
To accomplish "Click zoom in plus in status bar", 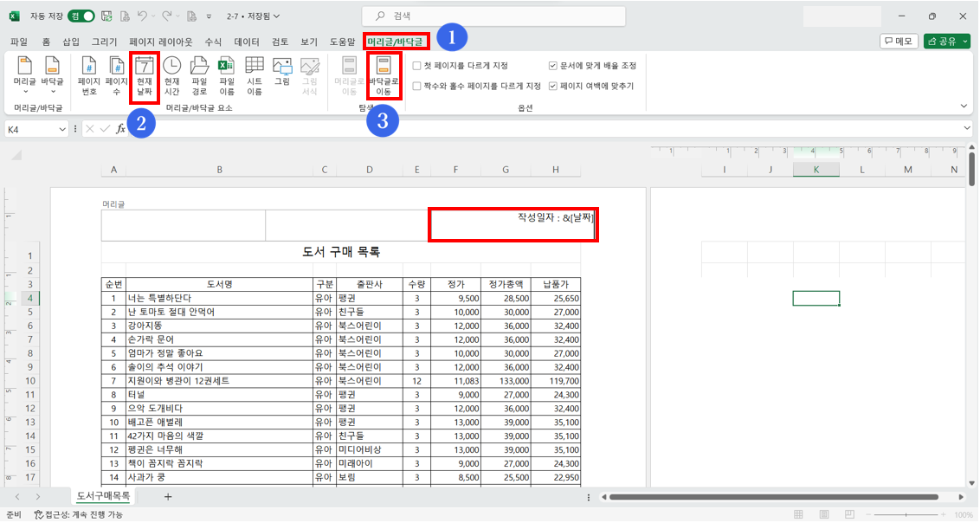I will pyautogui.click(x=943, y=514).
